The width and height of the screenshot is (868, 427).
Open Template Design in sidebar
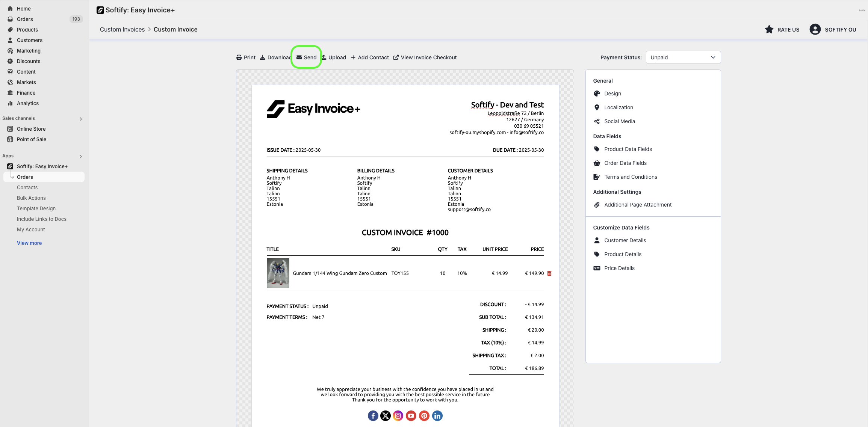36,208
